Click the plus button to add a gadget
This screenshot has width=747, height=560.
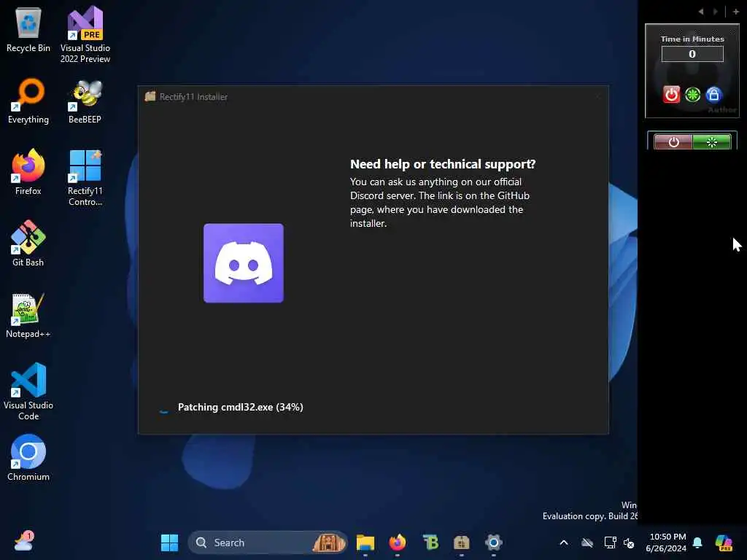coord(735,12)
